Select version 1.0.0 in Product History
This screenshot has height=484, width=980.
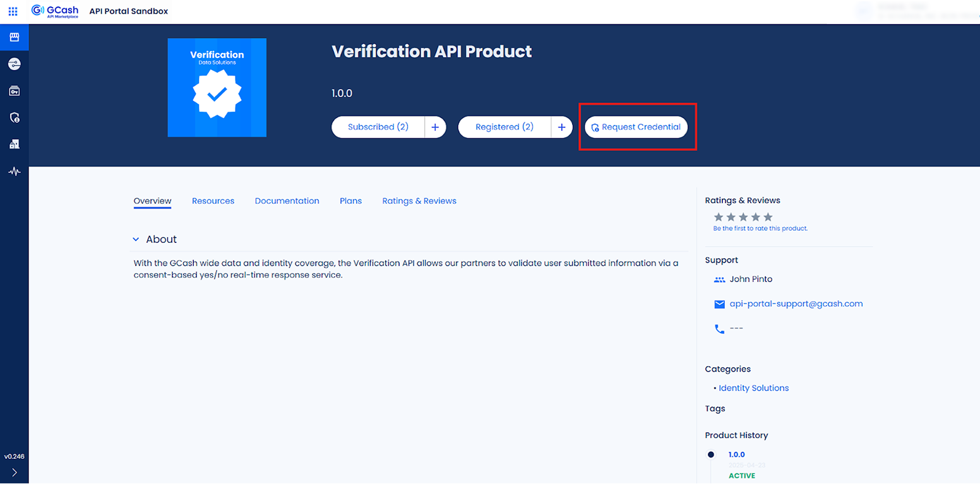(737, 454)
